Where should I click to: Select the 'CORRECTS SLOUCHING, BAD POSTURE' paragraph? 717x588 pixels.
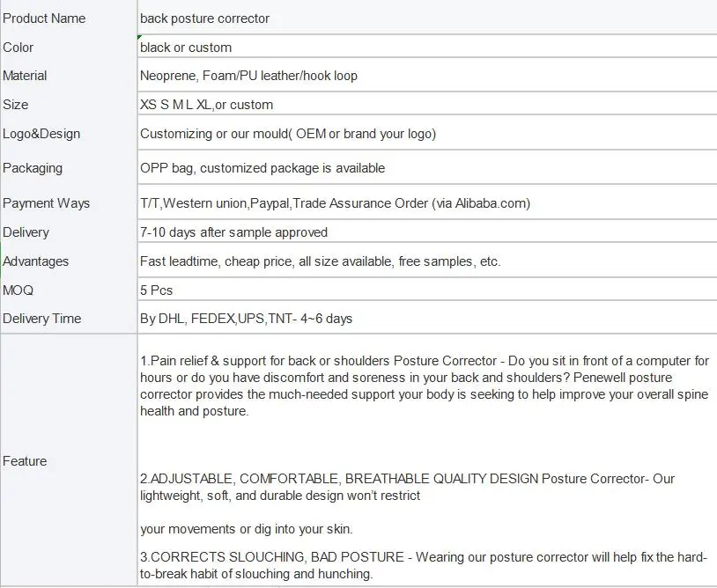[424, 565]
